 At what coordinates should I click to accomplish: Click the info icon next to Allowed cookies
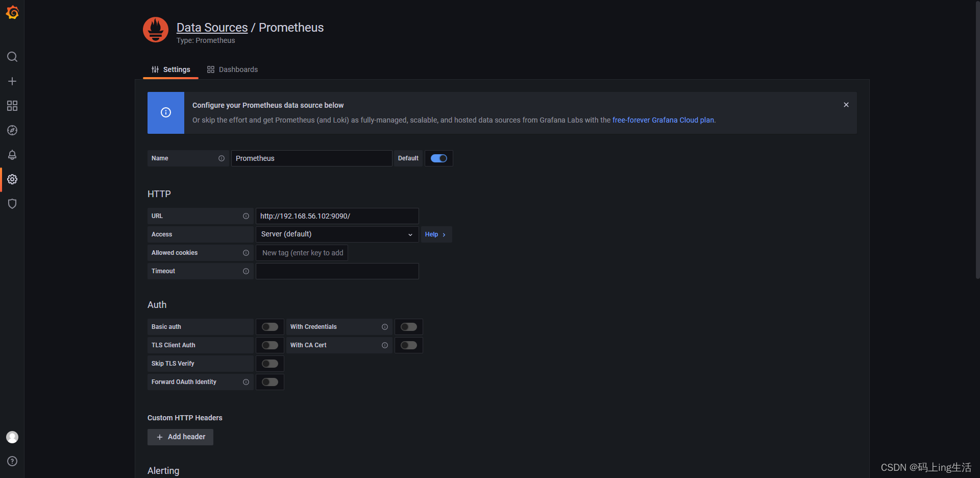pos(246,253)
